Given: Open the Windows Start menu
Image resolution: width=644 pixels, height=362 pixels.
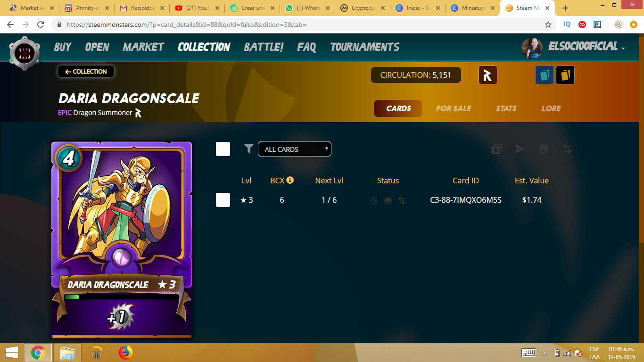Looking at the screenshot, I should point(12,352).
